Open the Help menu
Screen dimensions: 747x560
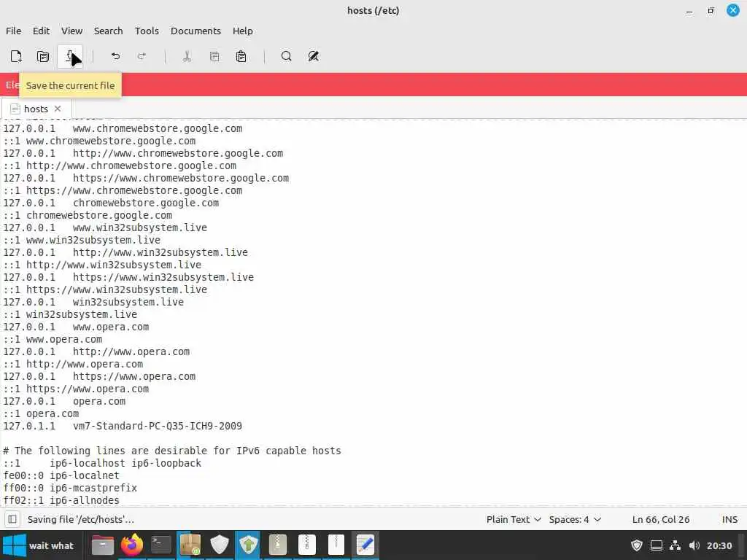242,31
